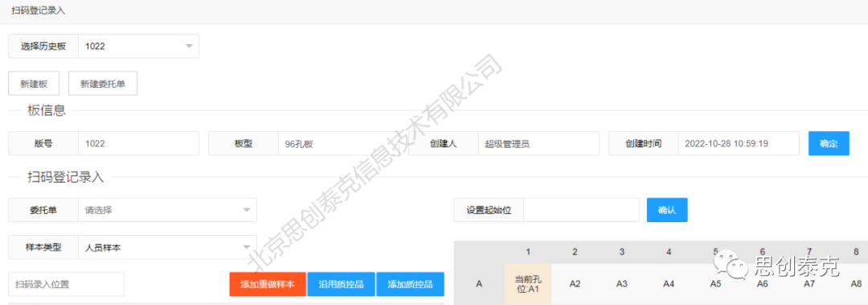Focus the 设置起始位 input field
The height and width of the screenshot is (305, 868).
point(581,210)
